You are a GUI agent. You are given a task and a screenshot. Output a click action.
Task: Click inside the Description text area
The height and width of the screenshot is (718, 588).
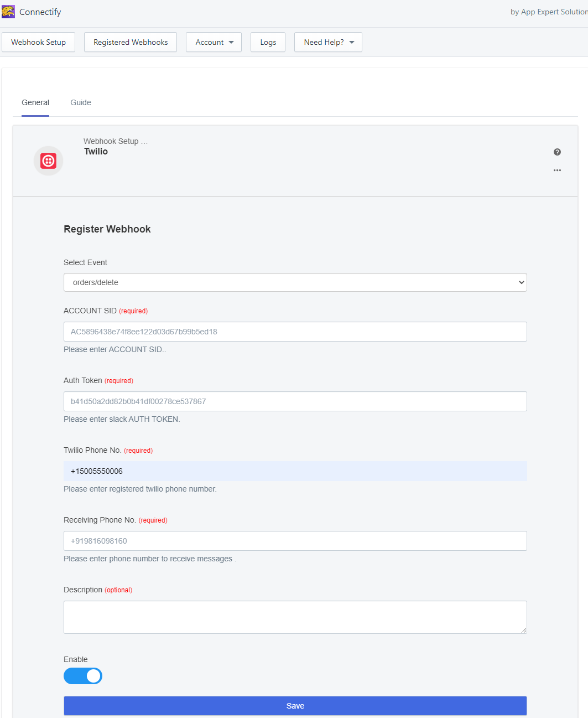click(x=295, y=617)
